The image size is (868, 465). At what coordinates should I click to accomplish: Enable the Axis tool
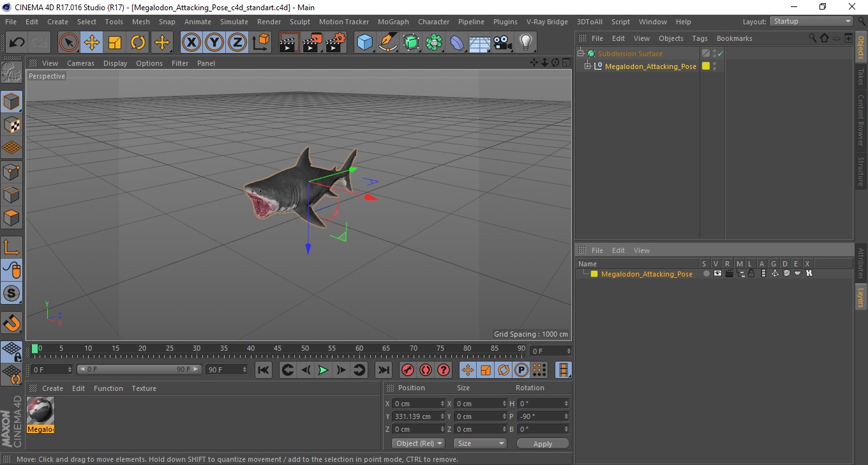click(x=11, y=247)
